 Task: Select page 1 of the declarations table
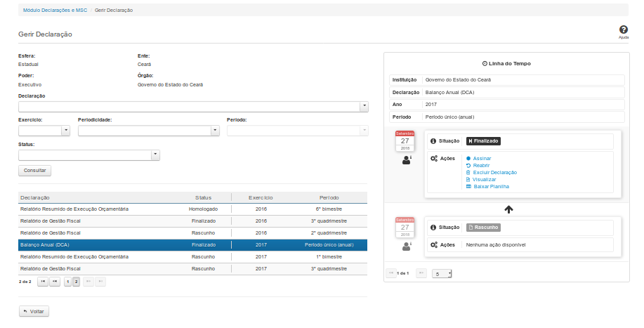(67, 281)
